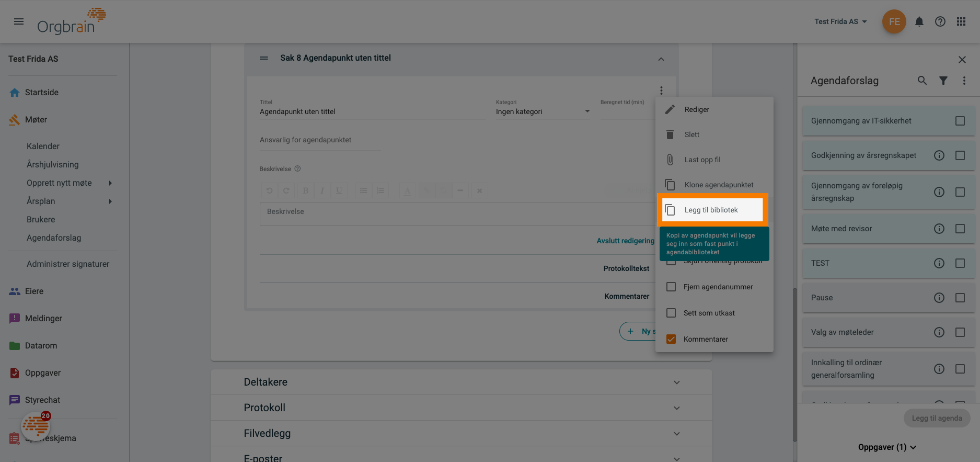Viewport: 980px width, 462px height.
Task: Show info for TEST suggestion
Action: (x=939, y=263)
